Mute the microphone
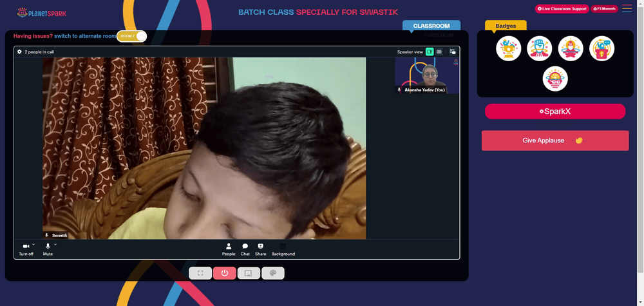Viewport: 644px width, 306px height. [48, 249]
